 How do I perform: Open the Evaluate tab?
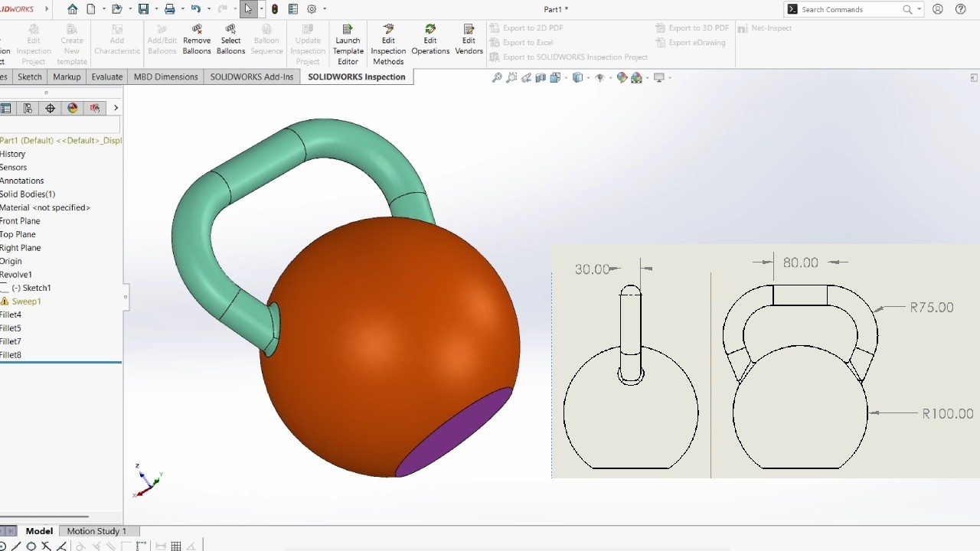click(x=107, y=77)
